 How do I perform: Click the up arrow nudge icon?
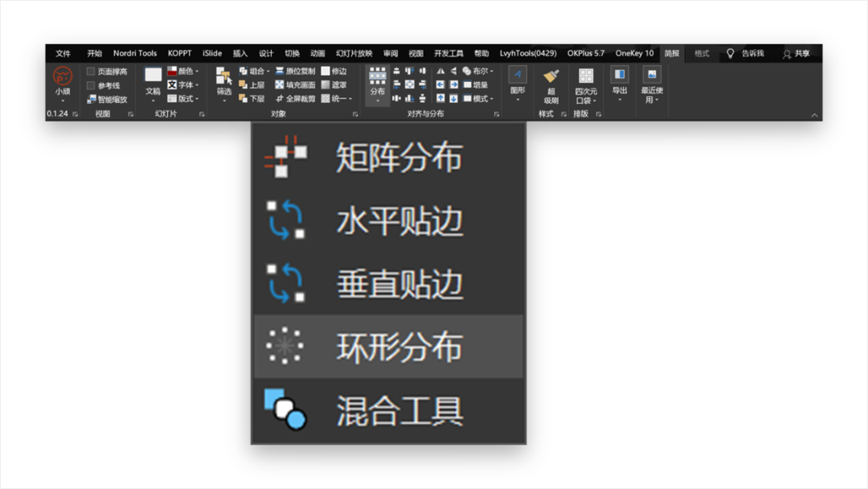click(x=440, y=99)
